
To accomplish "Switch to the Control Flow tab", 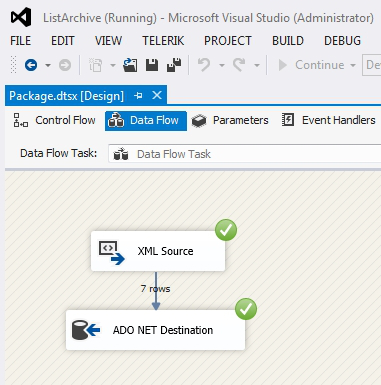I will pyautogui.click(x=54, y=120).
